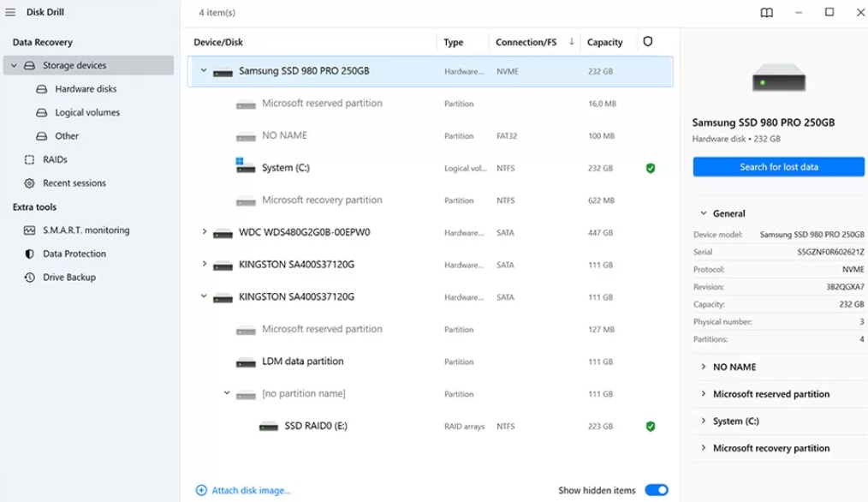The height and width of the screenshot is (502, 868).
Task: Expand the WDC WDS480G2G0B-00EPW0 disk
Action: pyautogui.click(x=204, y=232)
